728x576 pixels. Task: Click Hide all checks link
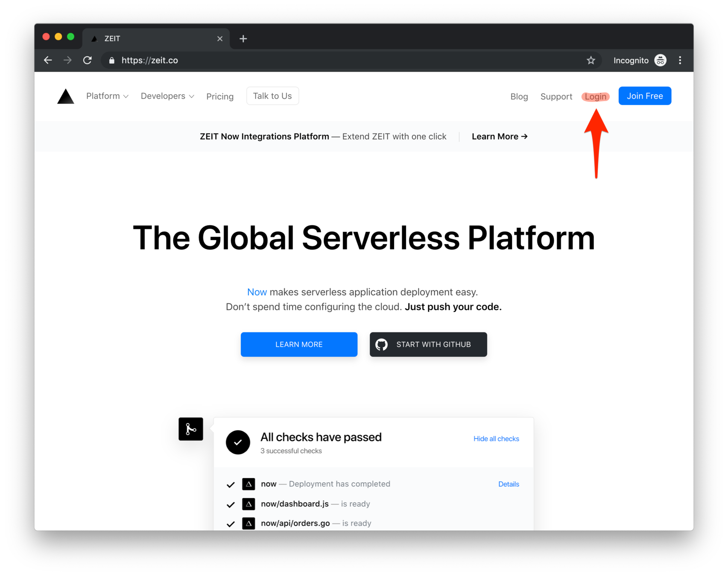click(496, 439)
